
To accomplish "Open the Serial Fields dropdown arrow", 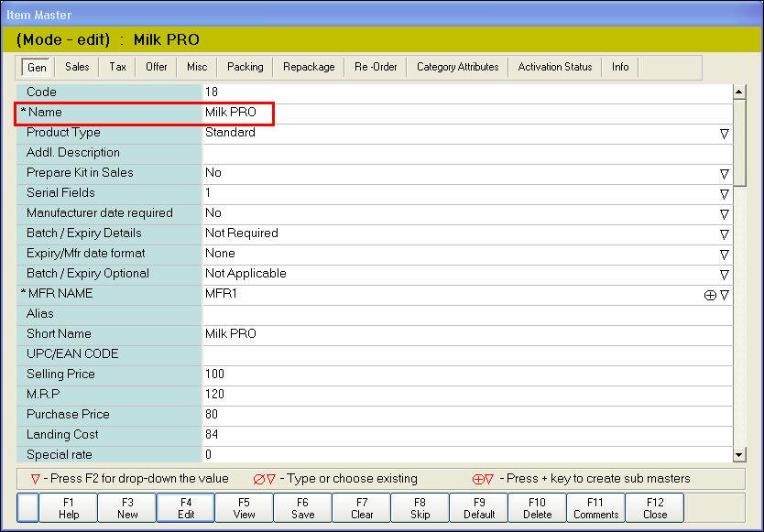I will [725, 194].
